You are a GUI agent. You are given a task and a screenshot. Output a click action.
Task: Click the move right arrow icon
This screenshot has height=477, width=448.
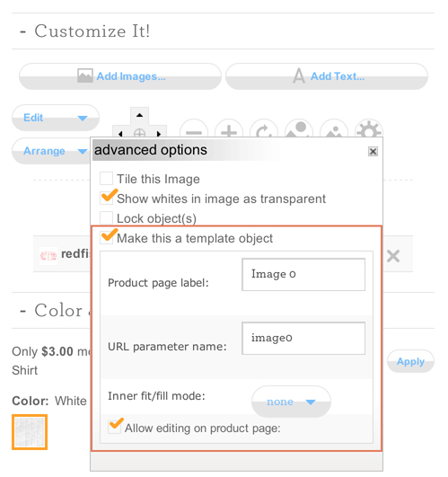click(159, 133)
